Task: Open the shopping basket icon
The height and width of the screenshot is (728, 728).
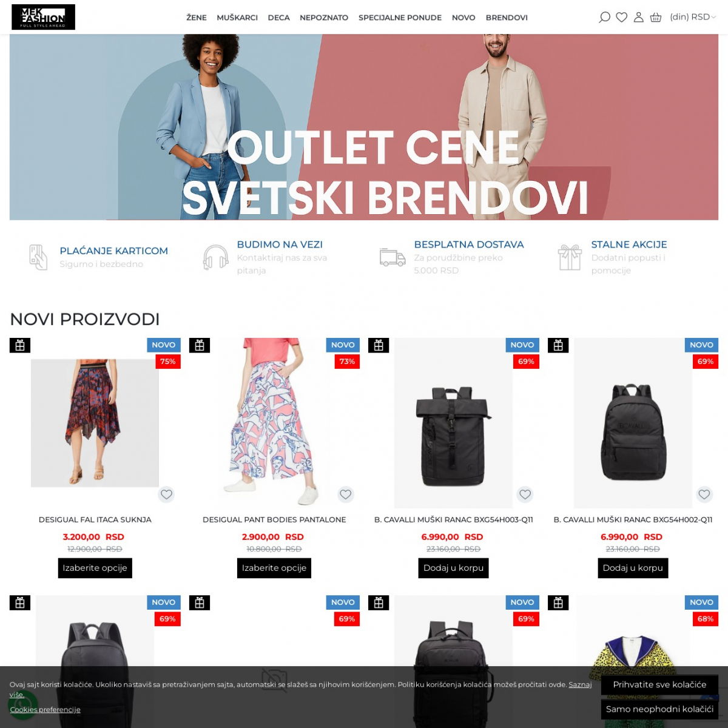Action: click(656, 18)
